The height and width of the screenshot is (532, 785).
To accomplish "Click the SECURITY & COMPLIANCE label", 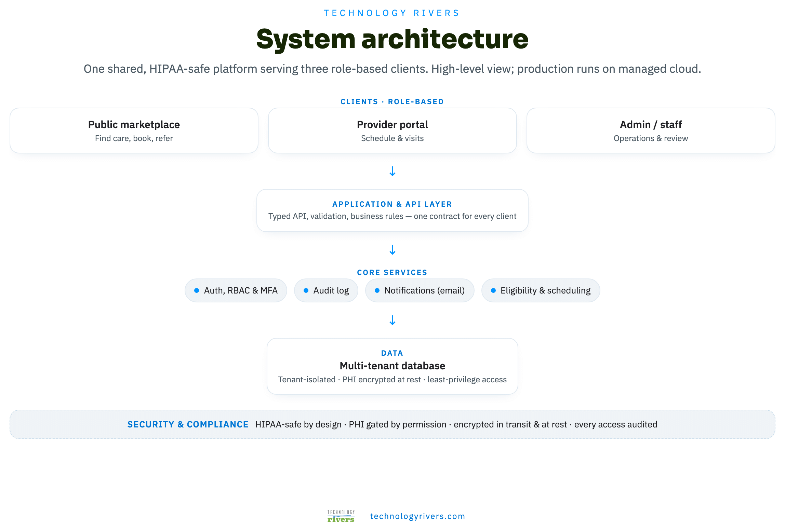I will click(x=188, y=424).
